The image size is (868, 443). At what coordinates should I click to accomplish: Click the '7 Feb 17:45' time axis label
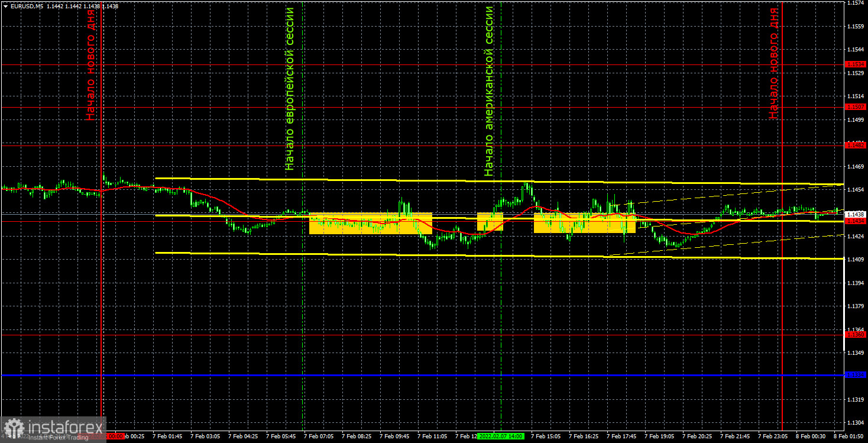pos(621,436)
